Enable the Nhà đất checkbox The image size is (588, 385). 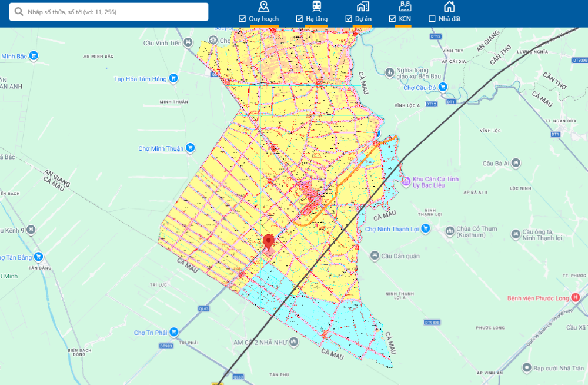pos(432,19)
